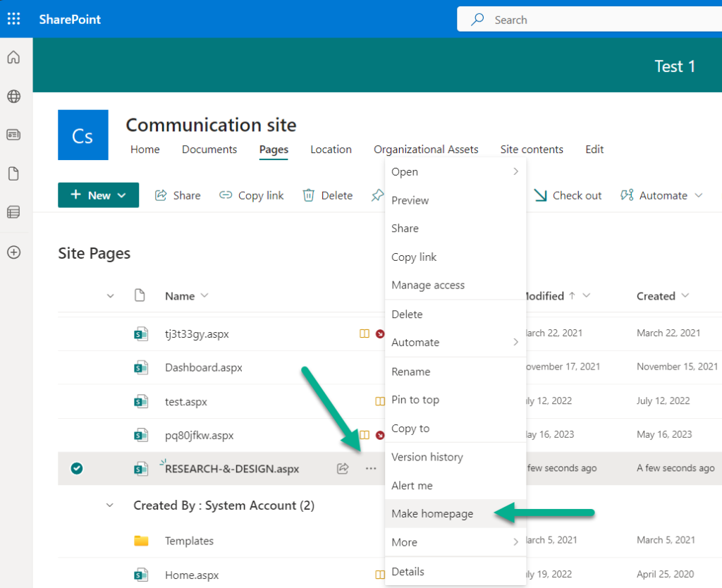The width and height of the screenshot is (722, 588).
Task: Open My Sites globe icon in sidebar
Action: [x=14, y=97]
